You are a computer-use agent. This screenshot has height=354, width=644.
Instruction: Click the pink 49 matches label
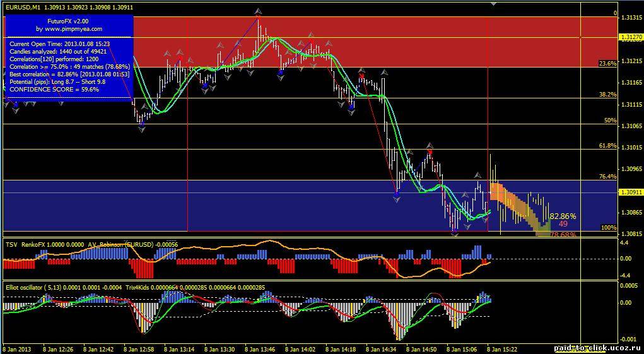[563, 224]
